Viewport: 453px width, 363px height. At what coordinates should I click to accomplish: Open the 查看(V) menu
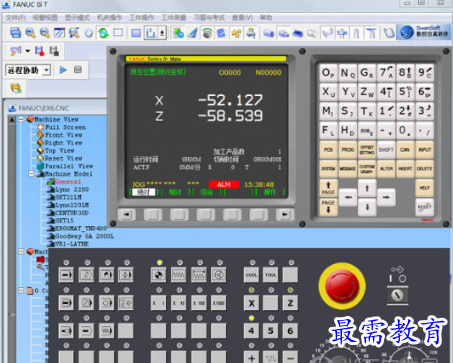242,18
